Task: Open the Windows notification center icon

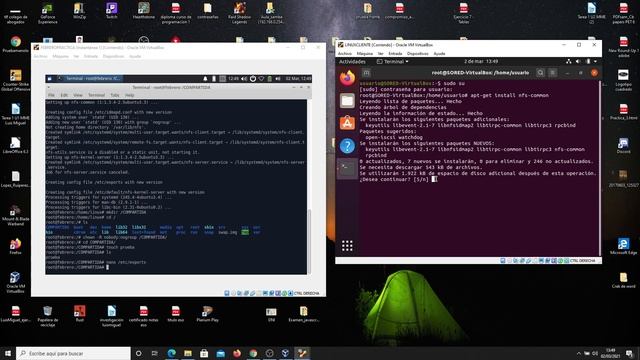Action: point(629,353)
